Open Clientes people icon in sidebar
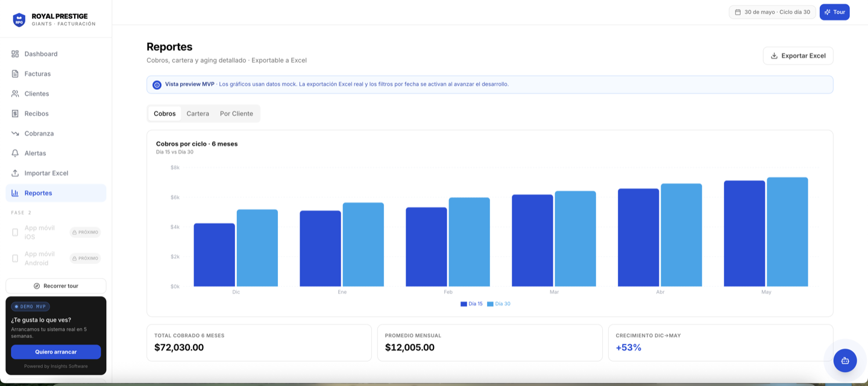This screenshot has width=868, height=386. pyautogui.click(x=15, y=93)
